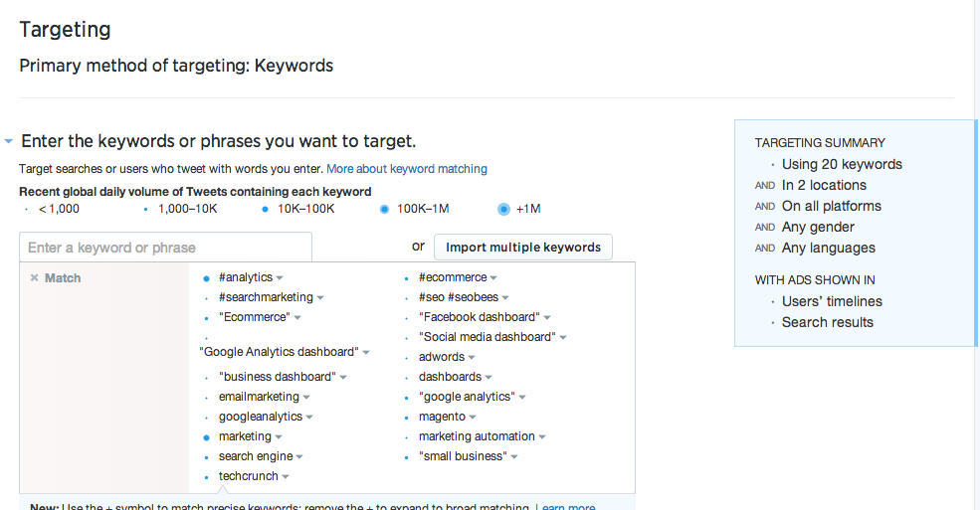Open the "Google Analytics dashboard" match dropdown
The image size is (980, 510).
366,353
